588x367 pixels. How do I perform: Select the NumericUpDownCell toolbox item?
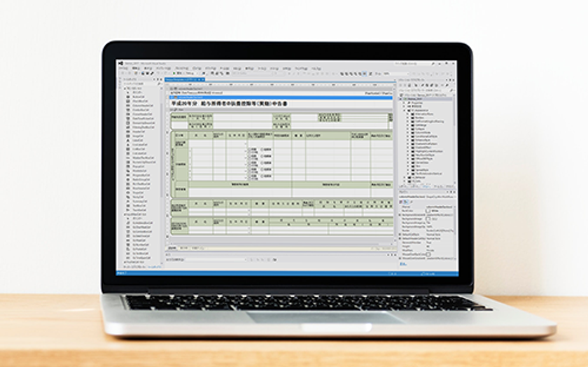click(x=143, y=162)
